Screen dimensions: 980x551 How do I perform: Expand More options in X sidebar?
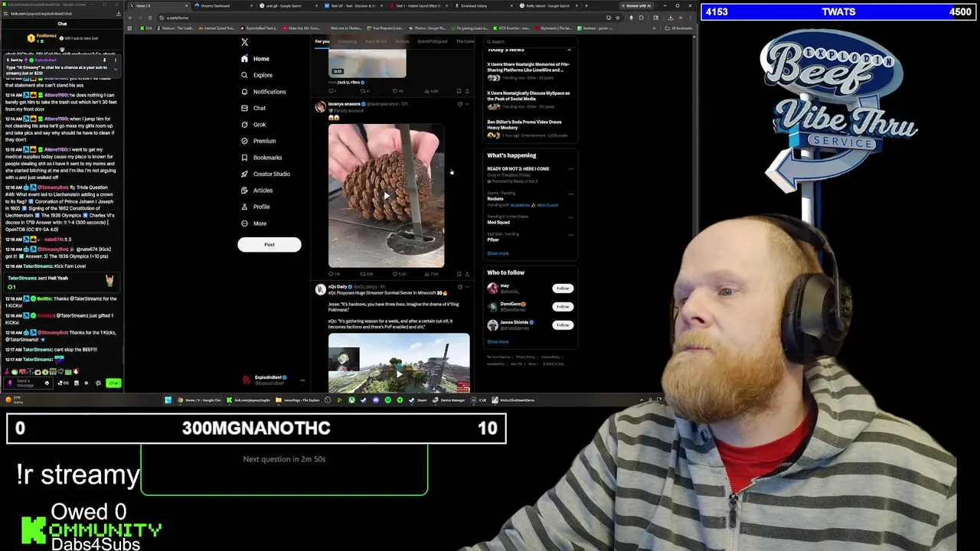[253, 223]
